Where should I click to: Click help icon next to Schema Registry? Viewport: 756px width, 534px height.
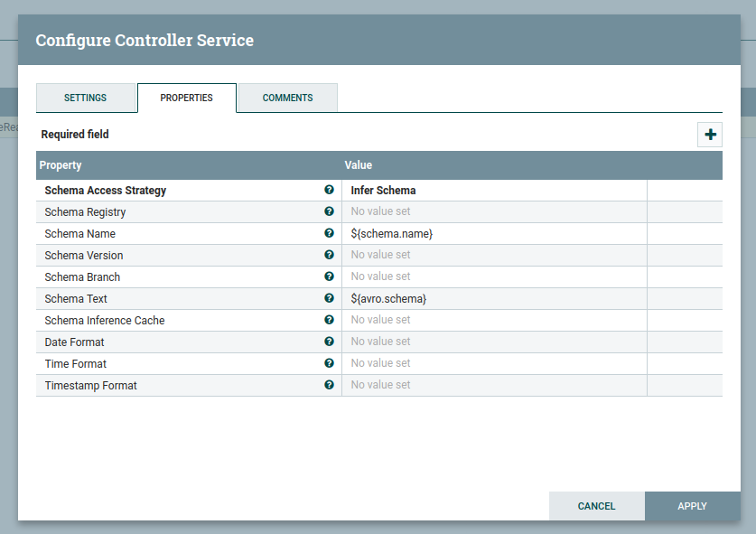[329, 212]
